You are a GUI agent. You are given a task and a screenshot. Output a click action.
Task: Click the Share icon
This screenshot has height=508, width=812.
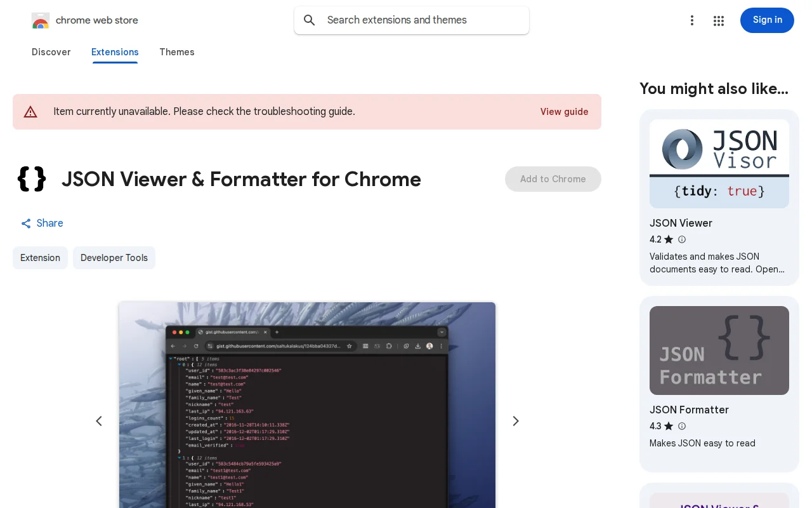[x=26, y=224]
